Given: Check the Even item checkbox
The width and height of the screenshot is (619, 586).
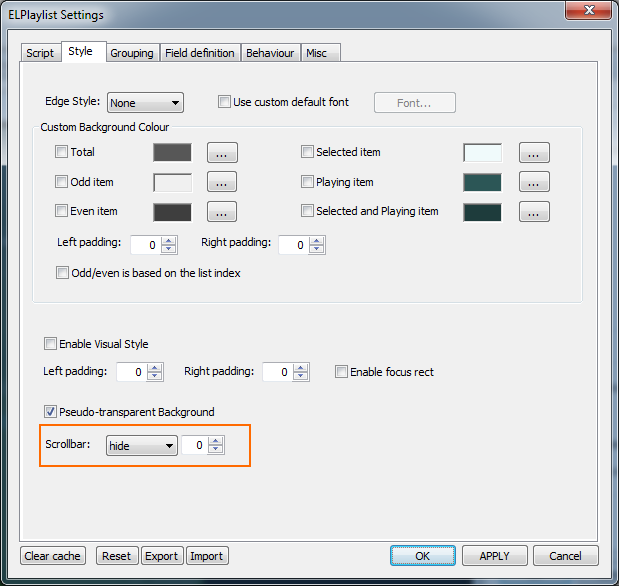Looking at the screenshot, I should [x=61, y=211].
